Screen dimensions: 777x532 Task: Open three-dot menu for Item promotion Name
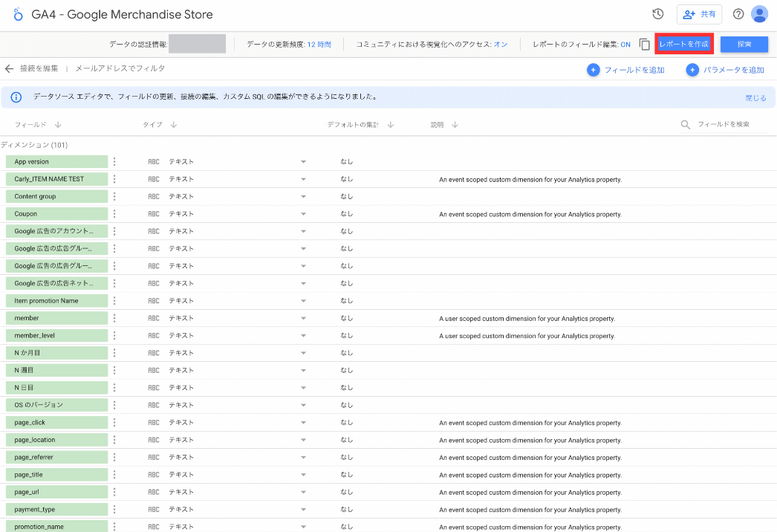point(114,300)
